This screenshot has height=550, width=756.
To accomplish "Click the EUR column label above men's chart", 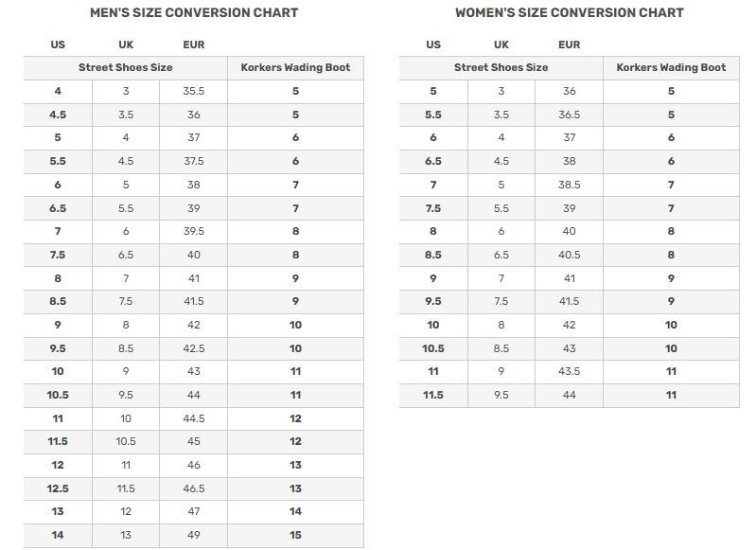I will pos(193,44).
